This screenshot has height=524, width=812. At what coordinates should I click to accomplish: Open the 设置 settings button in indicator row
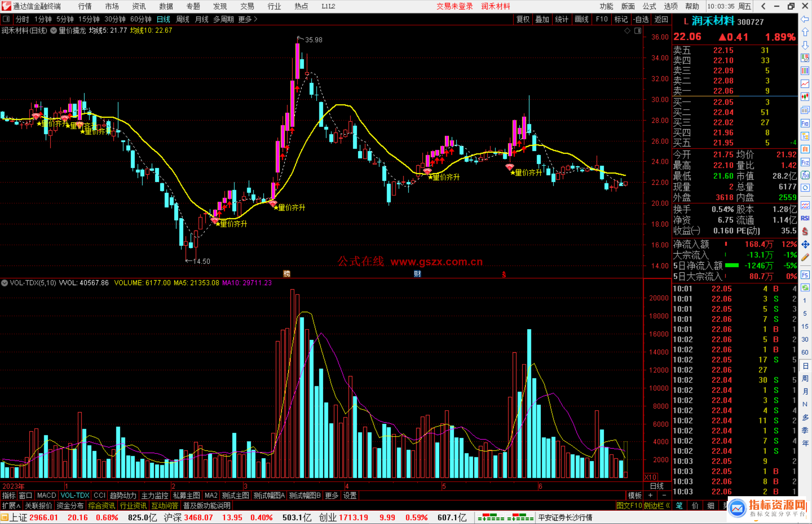(x=350, y=496)
